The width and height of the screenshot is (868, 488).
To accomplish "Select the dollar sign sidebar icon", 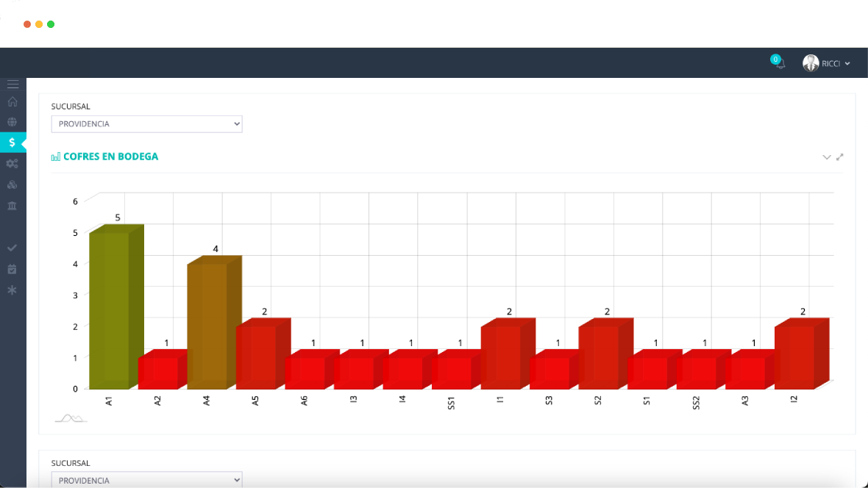I will click(13, 143).
